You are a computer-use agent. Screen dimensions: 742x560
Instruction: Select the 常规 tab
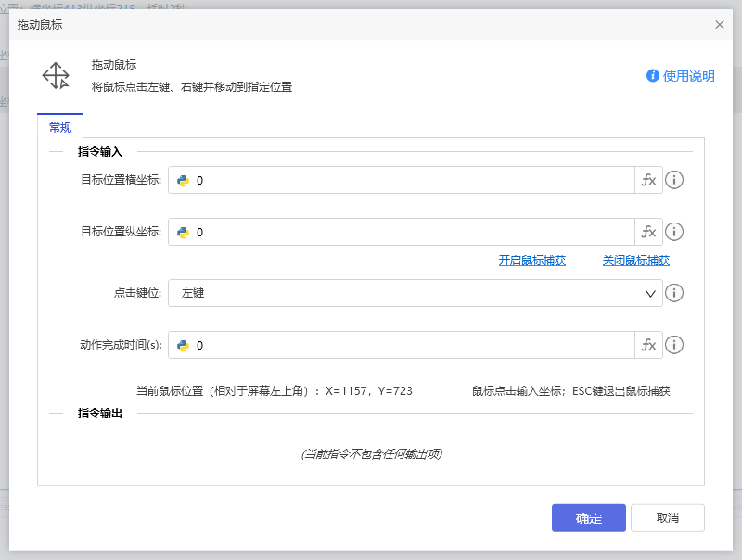60,127
